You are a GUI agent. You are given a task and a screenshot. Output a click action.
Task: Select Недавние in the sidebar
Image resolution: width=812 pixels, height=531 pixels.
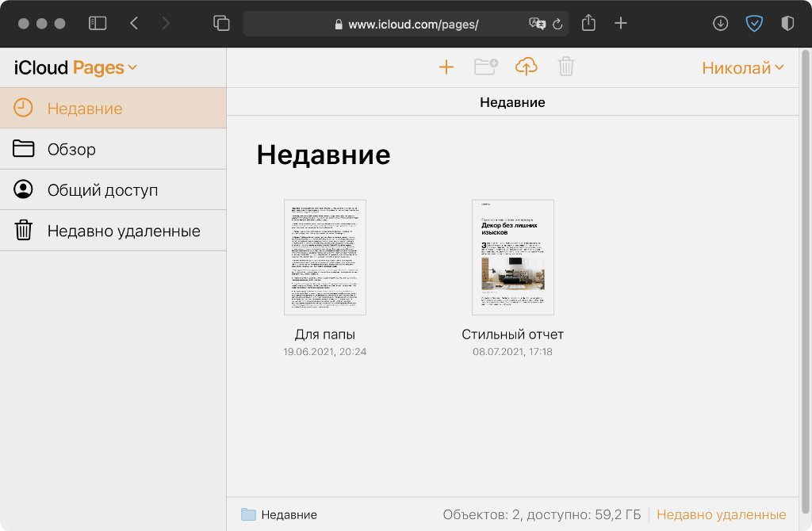pos(85,109)
